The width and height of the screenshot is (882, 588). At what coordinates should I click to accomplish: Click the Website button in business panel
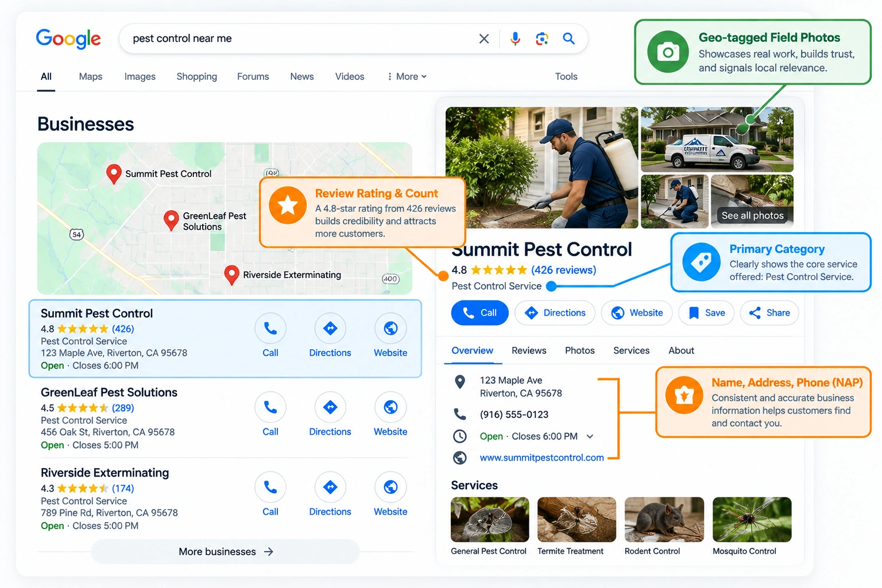point(637,313)
